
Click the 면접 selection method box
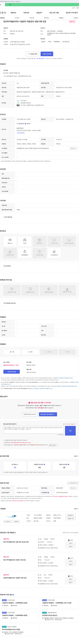30,352
